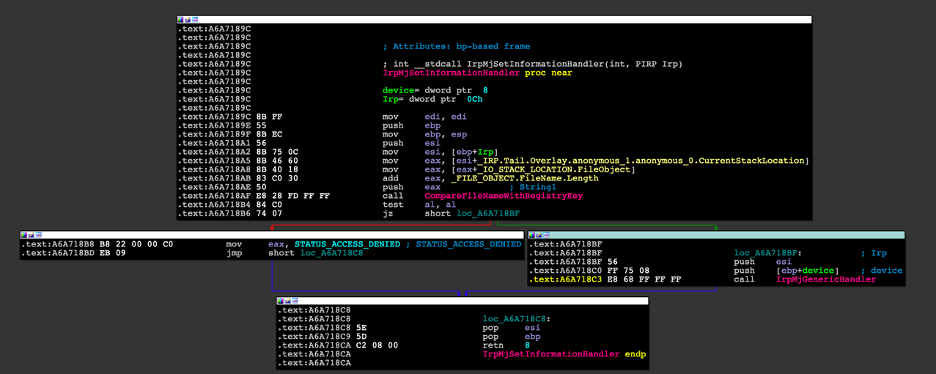
Task: Click the 'push ebp' instruction
Action: pos(413,127)
